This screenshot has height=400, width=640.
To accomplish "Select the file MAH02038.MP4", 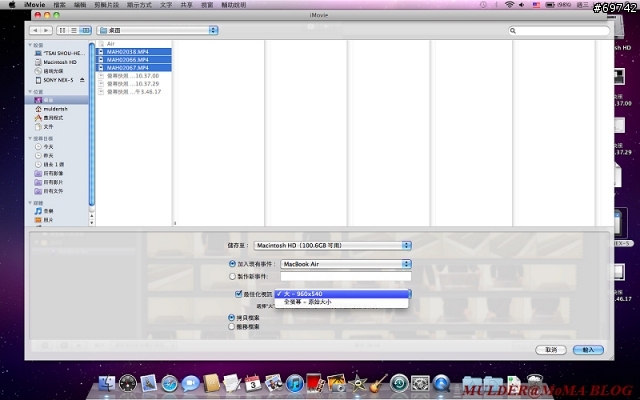I will [x=134, y=52].
